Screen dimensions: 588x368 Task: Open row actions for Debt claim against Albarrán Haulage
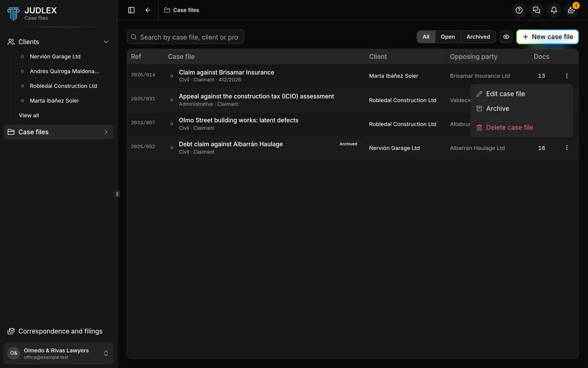pos(567,148)
